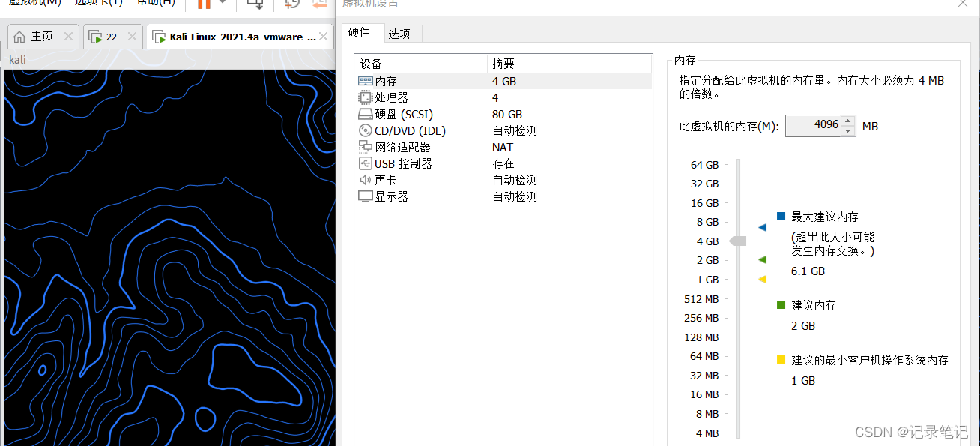Click the Suspend virtual machine toolbar icon
The height and width of the screenshot is (446, 980).
tap(204, 4)
